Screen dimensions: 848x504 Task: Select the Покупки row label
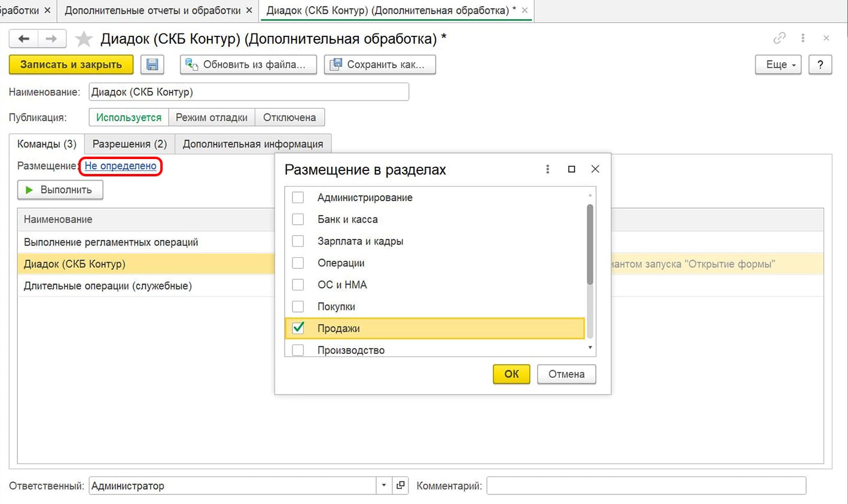pyautogui.click(x=336, y=307)
